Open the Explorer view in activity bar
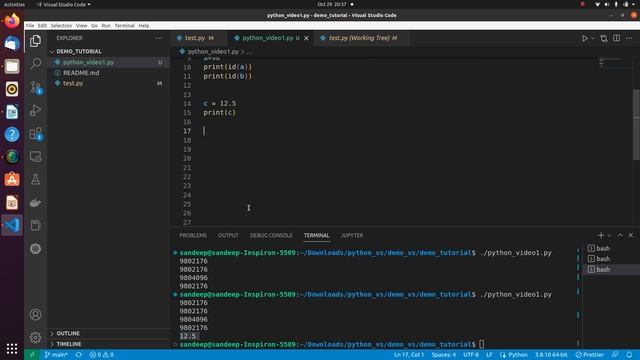Screen dimensions: 640x360 (x=36, y=41)
